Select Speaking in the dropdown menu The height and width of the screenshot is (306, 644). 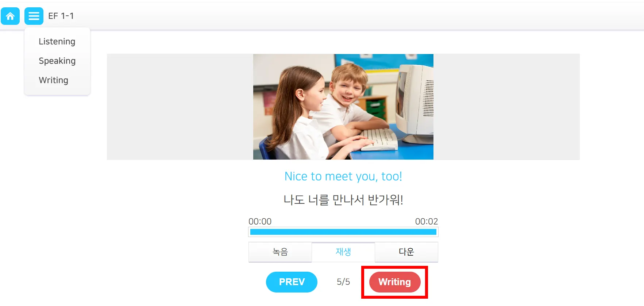pyautogui.click(x=57, y=61)
